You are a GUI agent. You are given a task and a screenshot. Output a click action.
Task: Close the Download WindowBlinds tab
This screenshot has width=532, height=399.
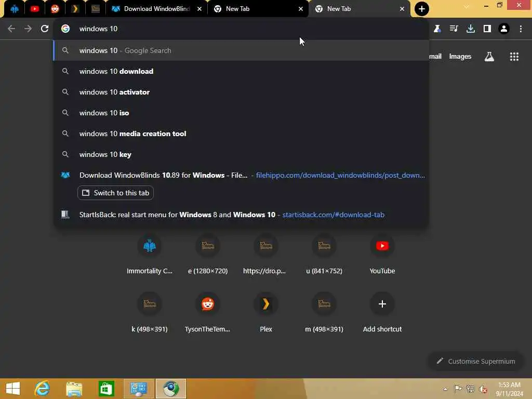point(199,9)
